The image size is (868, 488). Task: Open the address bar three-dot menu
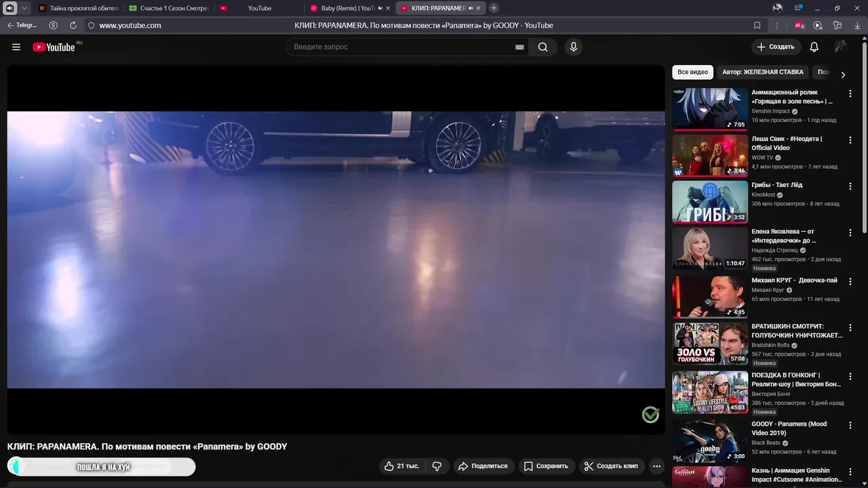[x=777, y=25]
